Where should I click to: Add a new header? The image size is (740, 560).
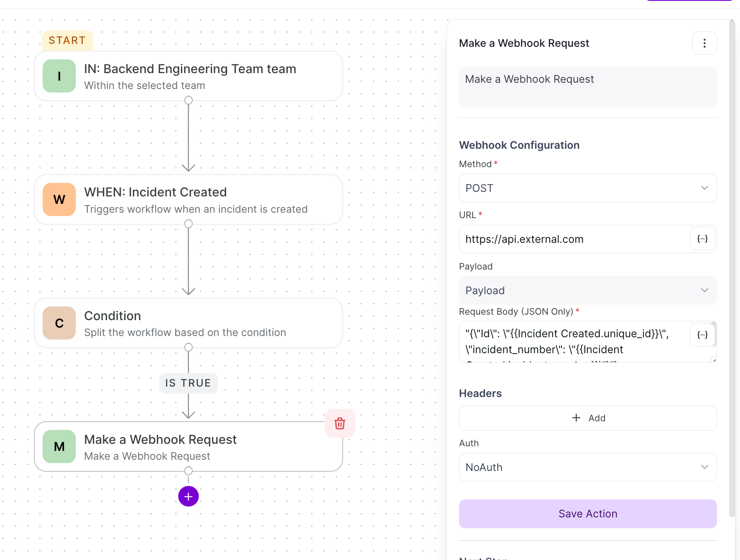click(x=588, y=418)
